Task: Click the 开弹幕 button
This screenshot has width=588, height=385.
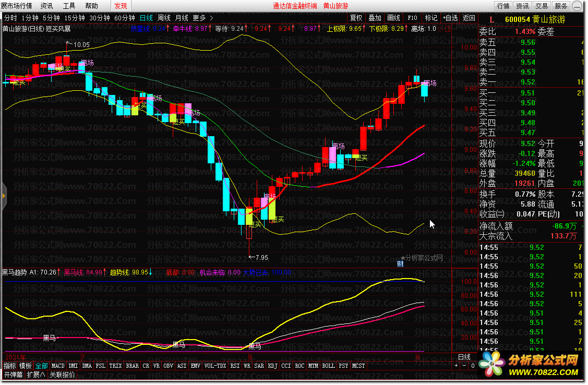Action: 13,375
